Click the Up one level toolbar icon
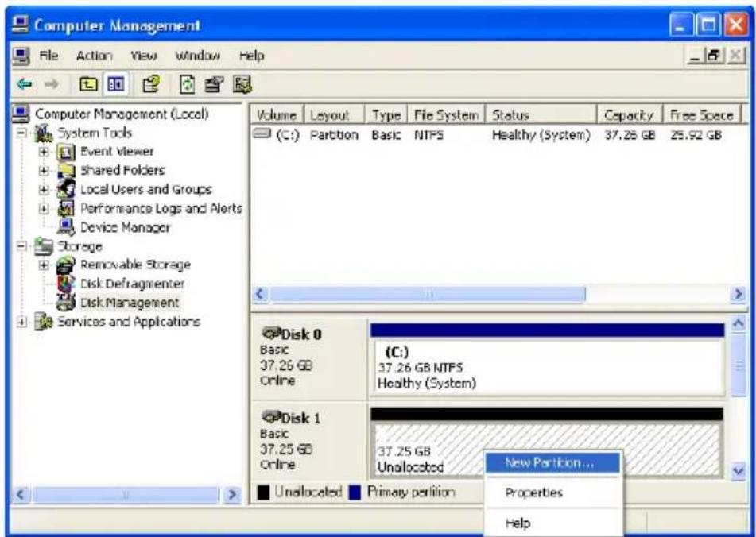Viewport: 756px width, 537px height. (x=88, y=85)
